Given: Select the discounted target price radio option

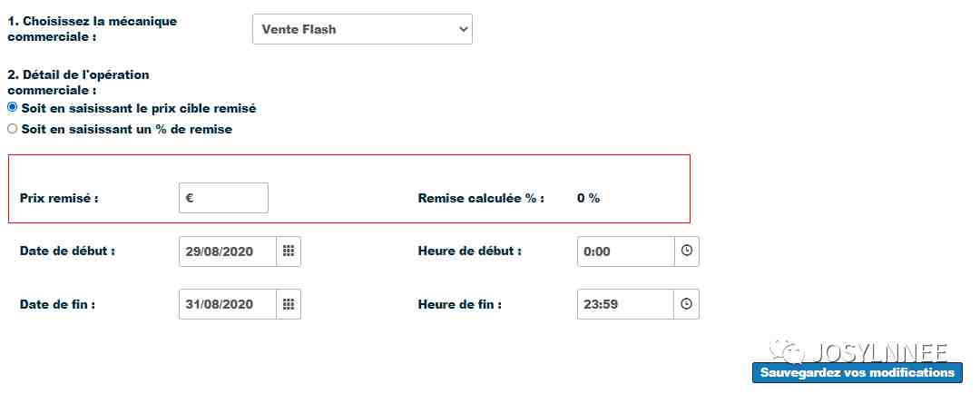Looking at the screenshot, I should pos(12,107).
